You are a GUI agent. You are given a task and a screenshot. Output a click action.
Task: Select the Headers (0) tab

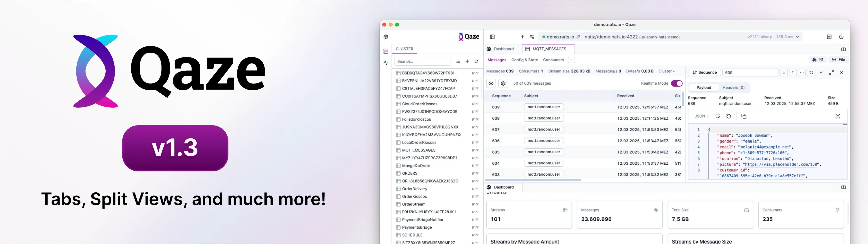(733, 87)
